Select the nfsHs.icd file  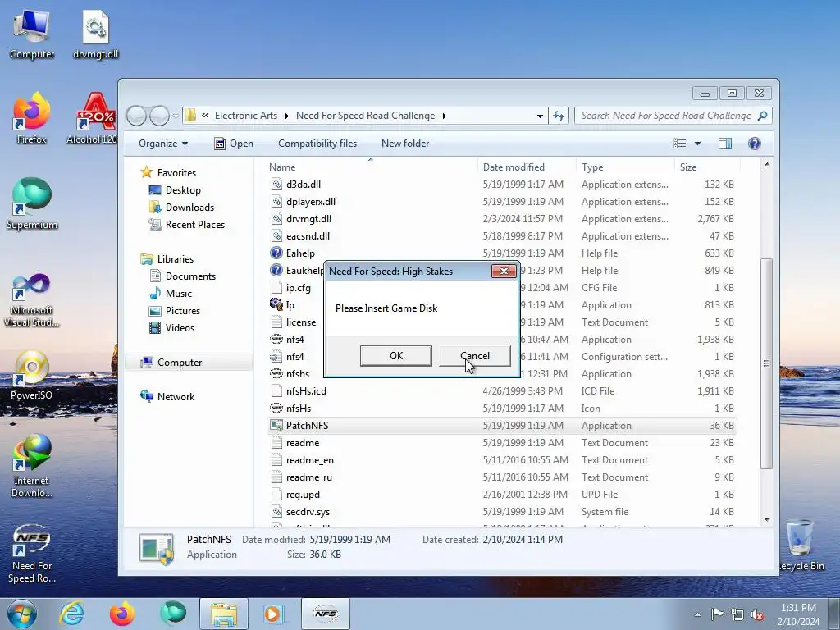[x=501, y=391]
